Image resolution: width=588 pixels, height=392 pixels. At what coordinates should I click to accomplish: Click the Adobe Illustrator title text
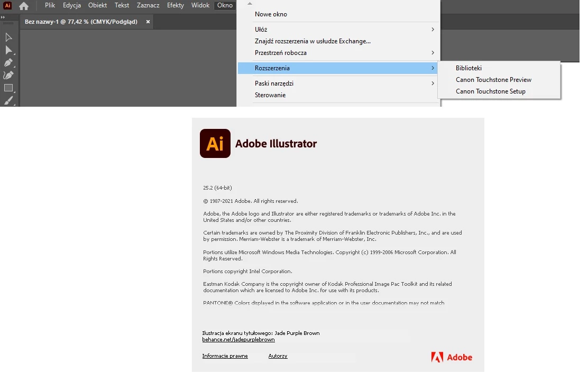click(x=276, y=144)
